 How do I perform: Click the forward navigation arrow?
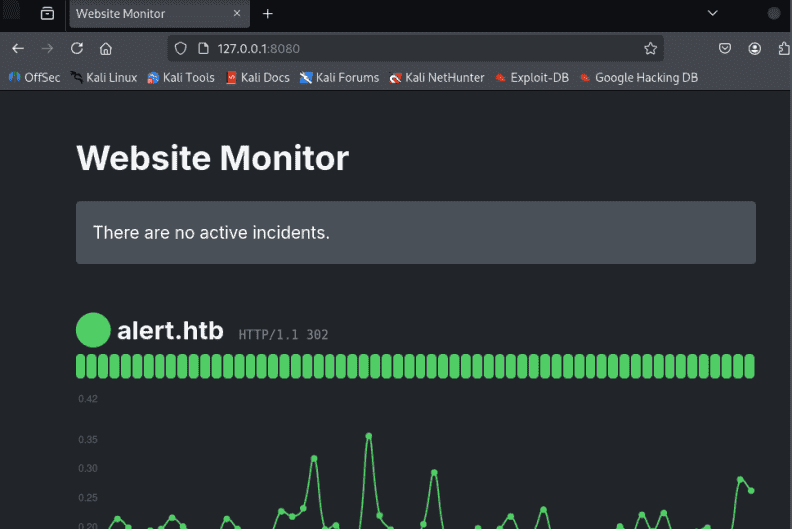coord(47,49)
